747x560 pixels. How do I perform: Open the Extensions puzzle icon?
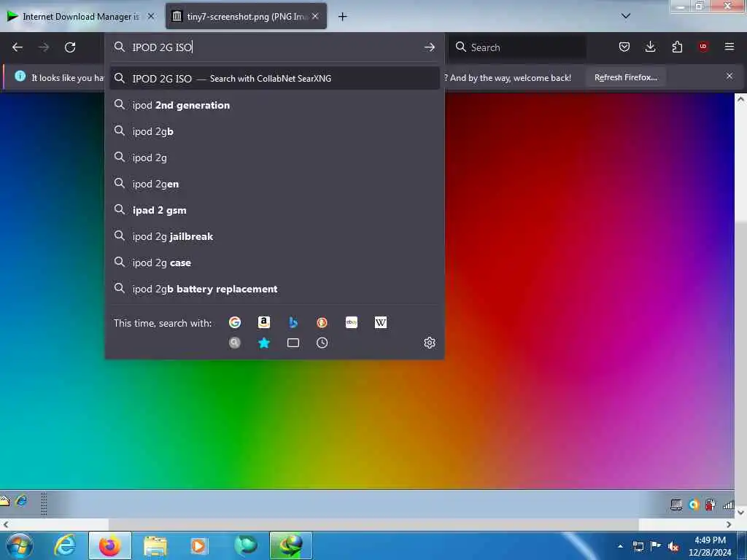[677, 47]
